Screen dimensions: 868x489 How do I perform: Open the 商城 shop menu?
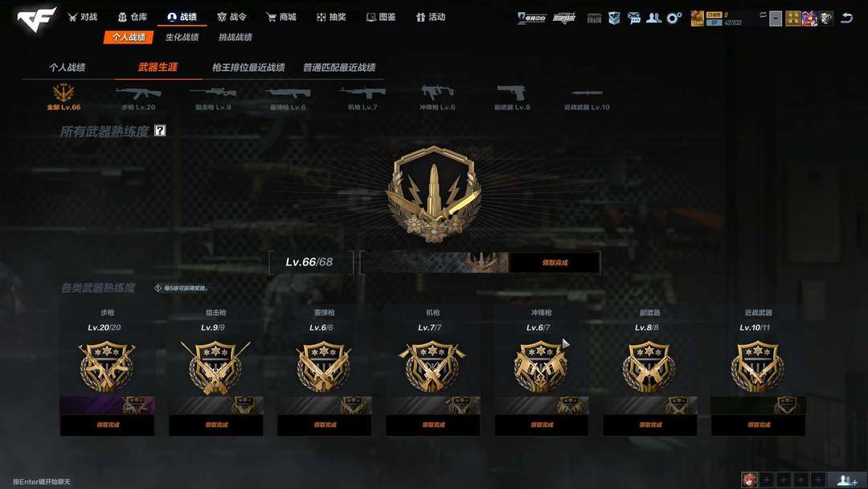click(x=281, y=17)
